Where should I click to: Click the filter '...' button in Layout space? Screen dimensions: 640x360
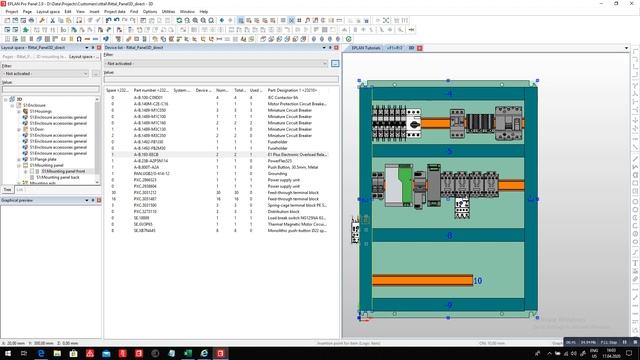96,74
